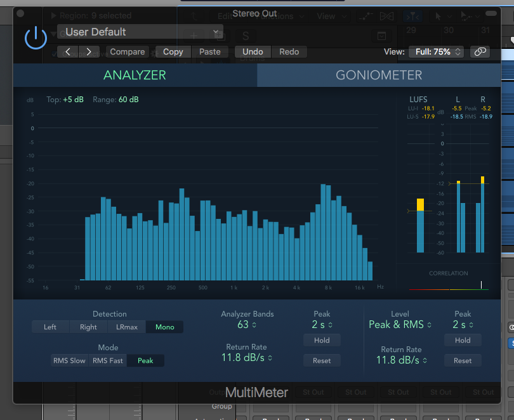Click the L RMS -18.5 value
The image size is (514, 420).
457,117
